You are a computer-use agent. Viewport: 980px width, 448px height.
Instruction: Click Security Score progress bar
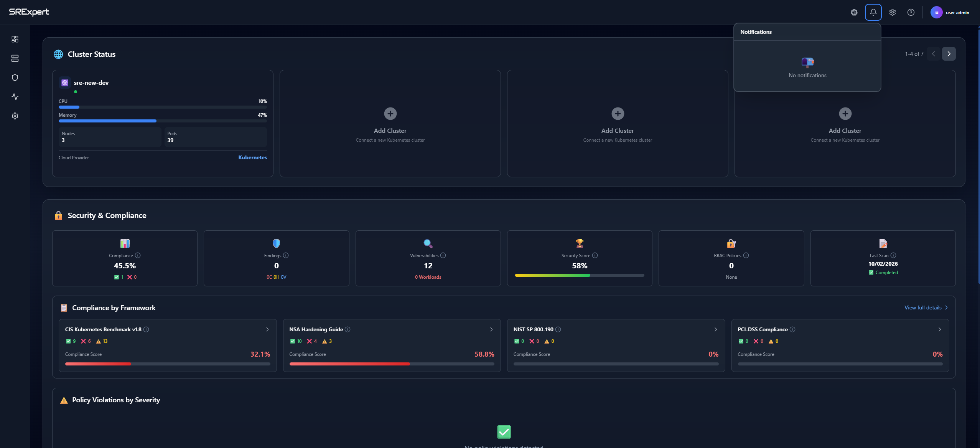(x=579, y=275)
